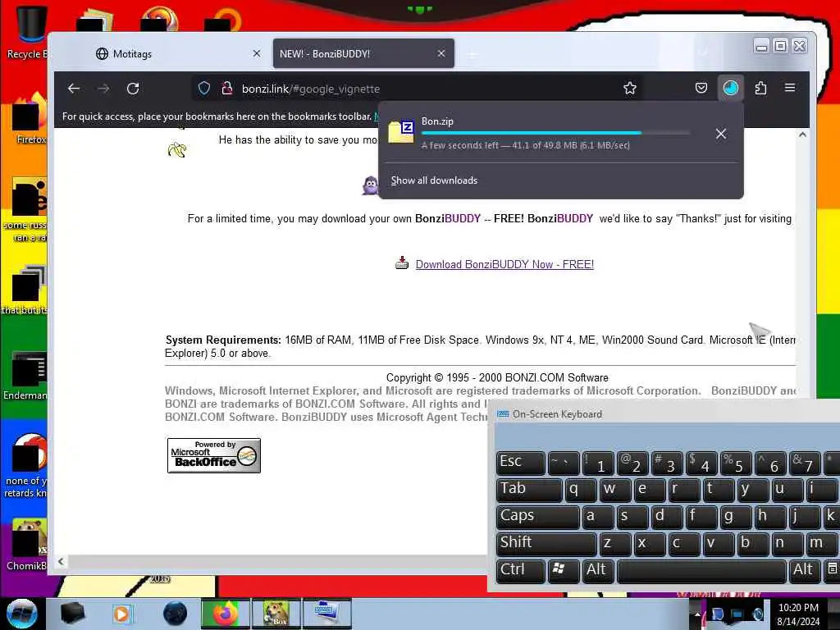The image size is (840, 630).
Task: Click Download BonziBUDDY Now - FREE! link
Action: [x=504, y=265]
